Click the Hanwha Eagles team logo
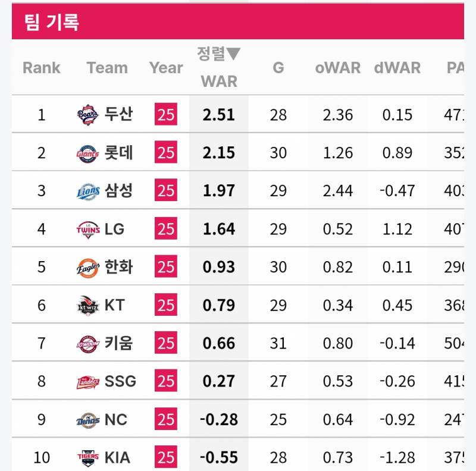 [88, 267]
